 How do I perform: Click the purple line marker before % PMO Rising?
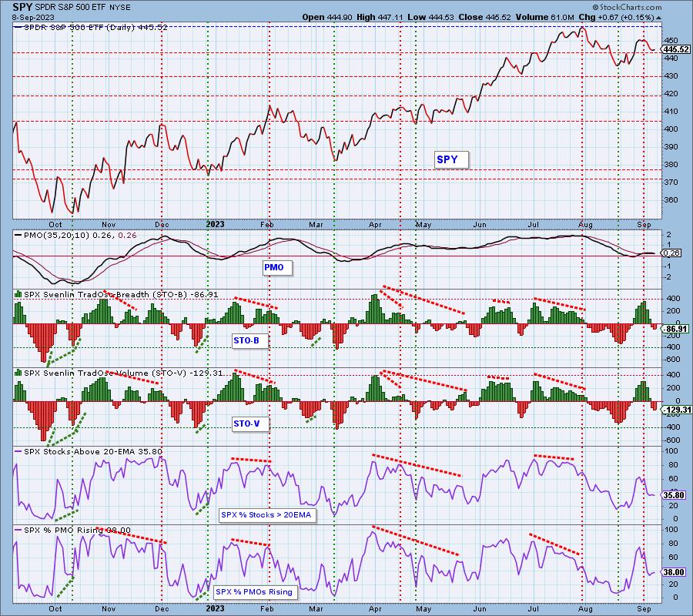pos(18,530)
